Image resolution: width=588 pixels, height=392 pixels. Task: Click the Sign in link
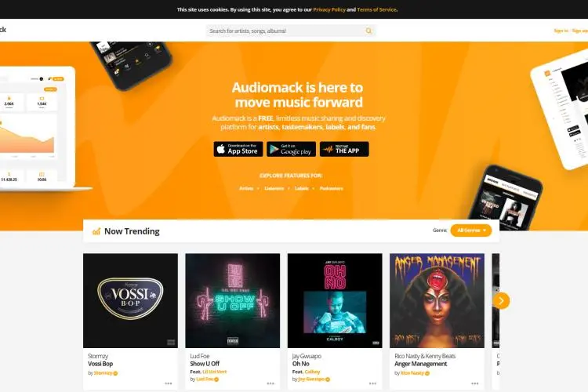[561, 31]
